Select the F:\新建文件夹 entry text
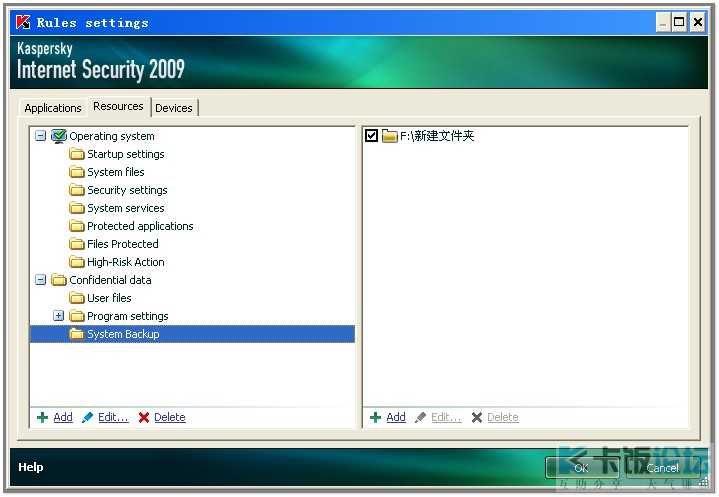The width and height of the screenshot is (719, 497). [x=437, y=136]
